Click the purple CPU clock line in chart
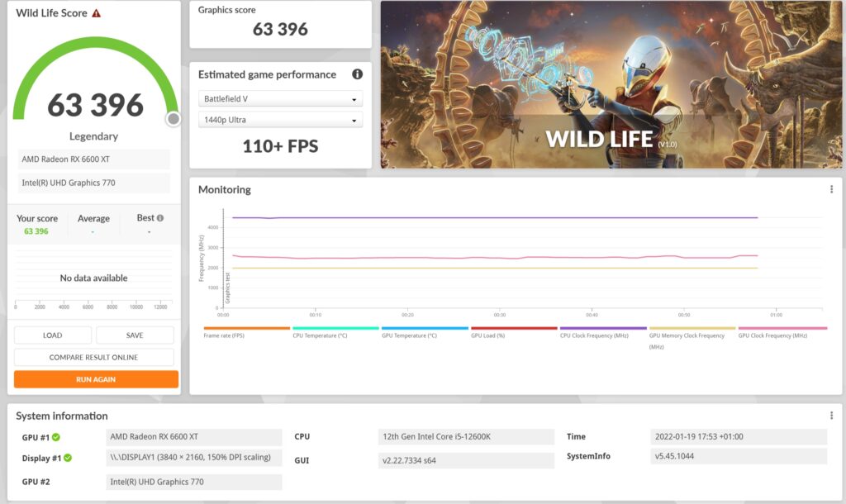This screenshot has width=846, height=504. pyautogui.click(x=495, y=217)
